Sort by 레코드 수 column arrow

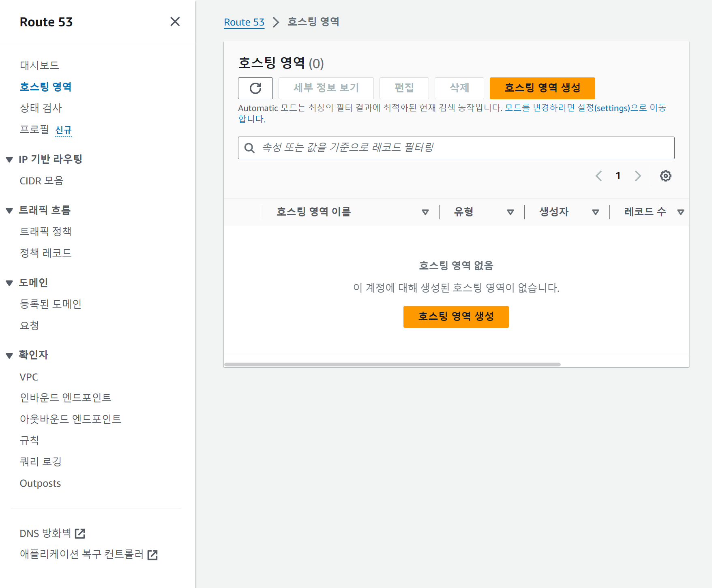click(681, 212)
